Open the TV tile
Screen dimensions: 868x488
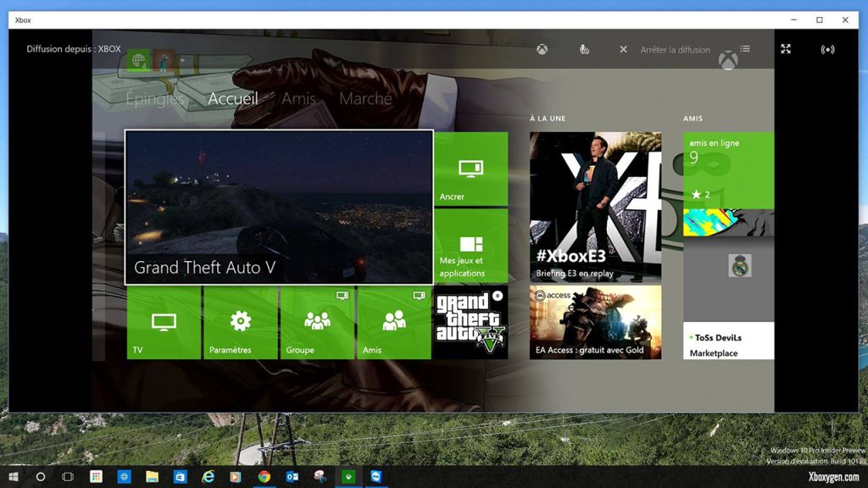pyautogui.click(x=164, y=323)
